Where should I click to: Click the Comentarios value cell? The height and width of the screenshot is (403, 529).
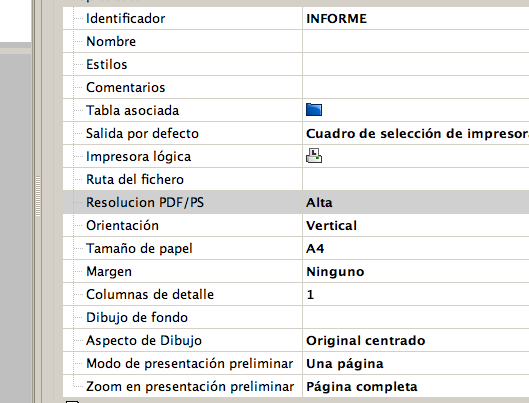[416, 87]
